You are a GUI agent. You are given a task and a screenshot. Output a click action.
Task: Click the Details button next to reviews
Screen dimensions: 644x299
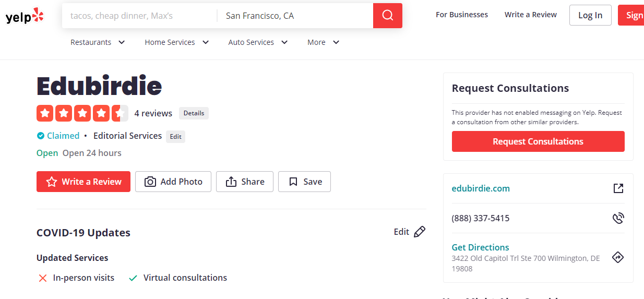(194, 113)
